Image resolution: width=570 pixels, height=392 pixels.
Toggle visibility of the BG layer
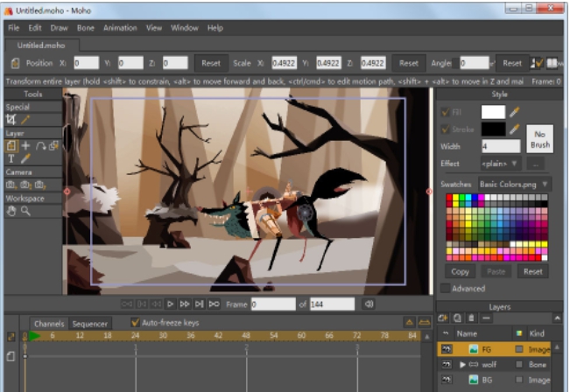(x=446, y=380)
